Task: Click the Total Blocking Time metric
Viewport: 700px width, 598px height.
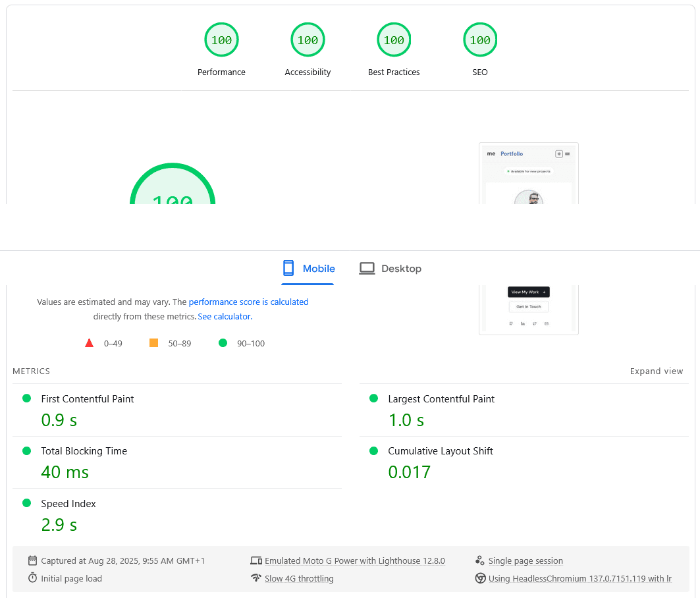Action: [84, 451]
